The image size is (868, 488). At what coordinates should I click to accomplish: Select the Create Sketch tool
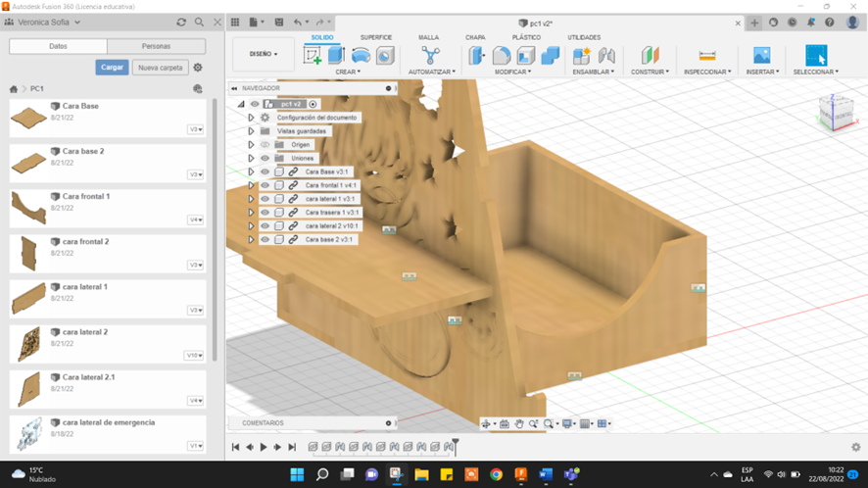(313, 56)
